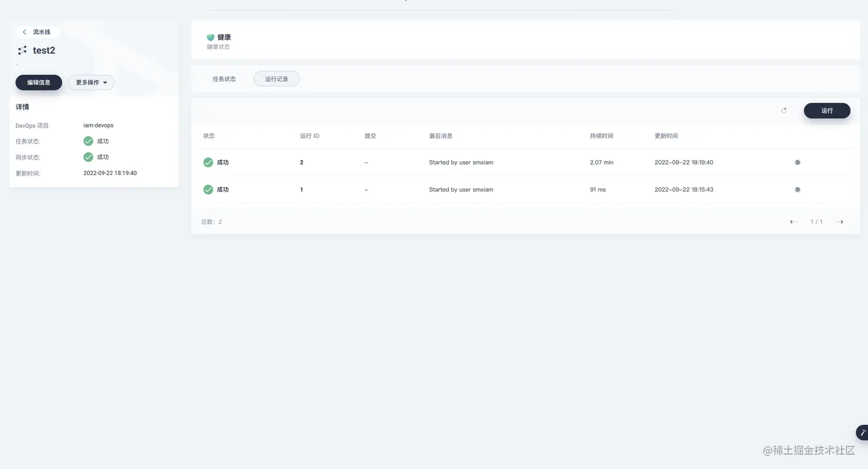This screenshot has height=469, width=868.
Task: Click the refresh icon beside Run button
Action: (784, 111)
